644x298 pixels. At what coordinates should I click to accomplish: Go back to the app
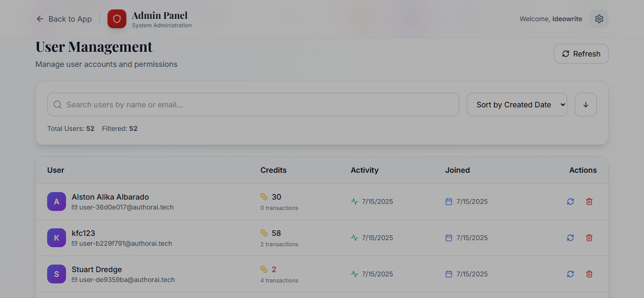tap(64, 19)
